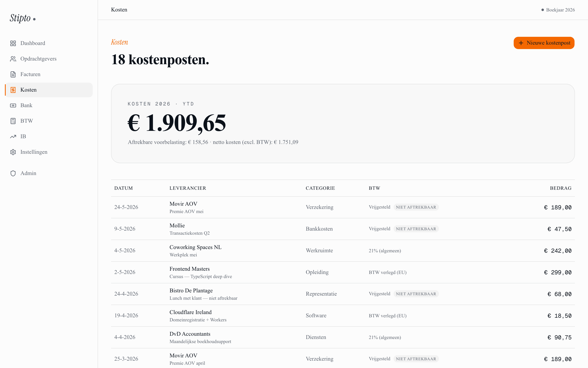This screenshot has width=588, height=368.
Task: Click the Instellingen gear icon
Action: point(13,152)
